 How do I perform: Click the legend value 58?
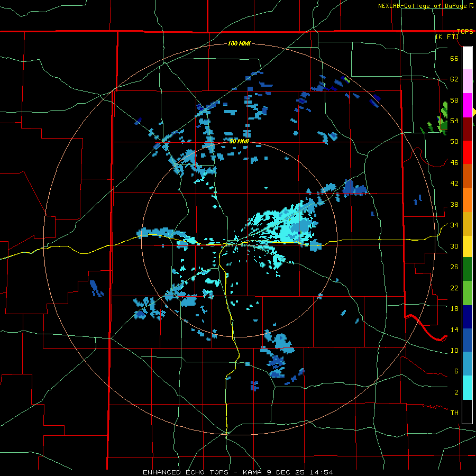[454, 100]
